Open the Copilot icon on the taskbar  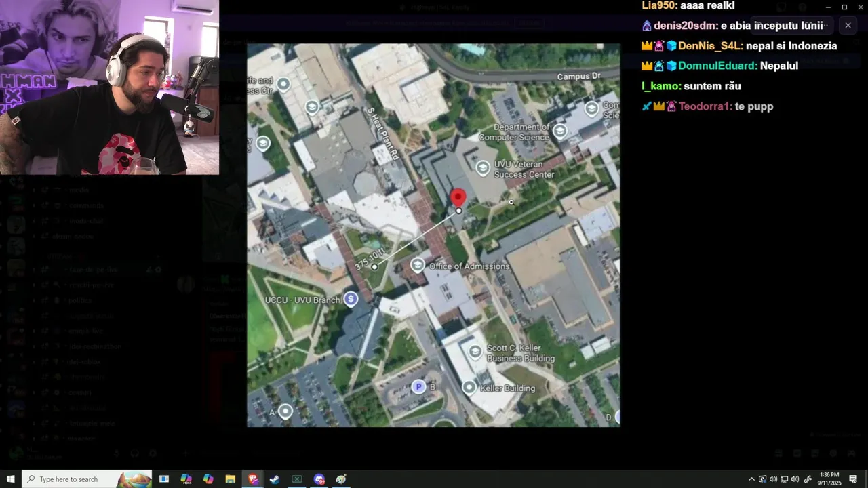point(208,479)
